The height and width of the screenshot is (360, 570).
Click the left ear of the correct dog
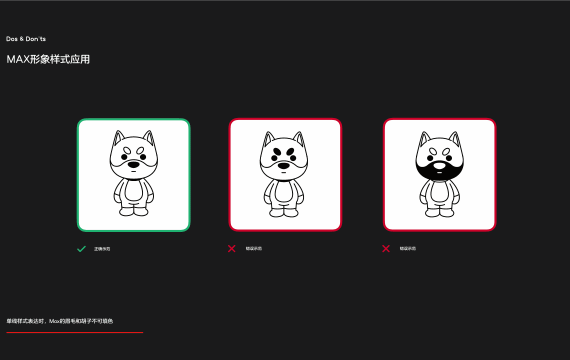118,138
